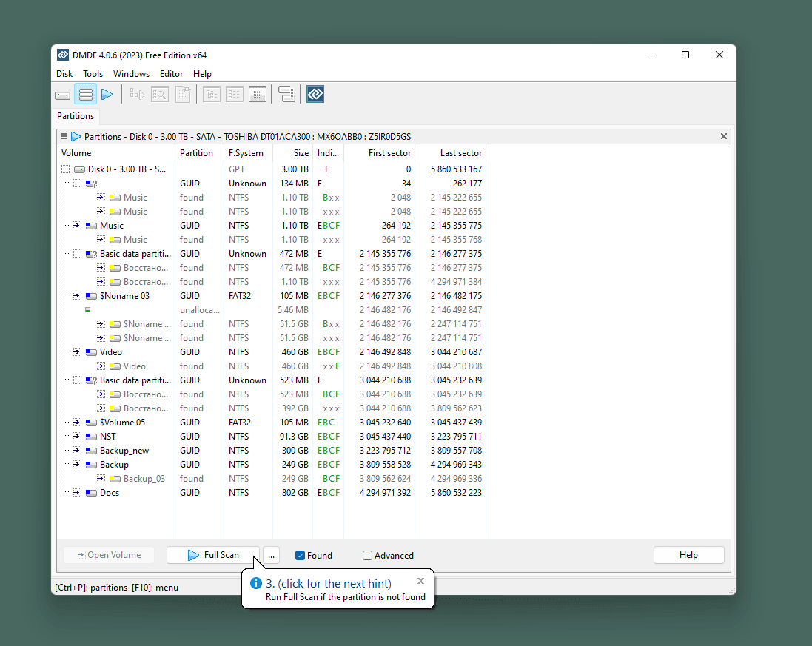
Task: Open the scan options ellipsis button
Action: 272,555
